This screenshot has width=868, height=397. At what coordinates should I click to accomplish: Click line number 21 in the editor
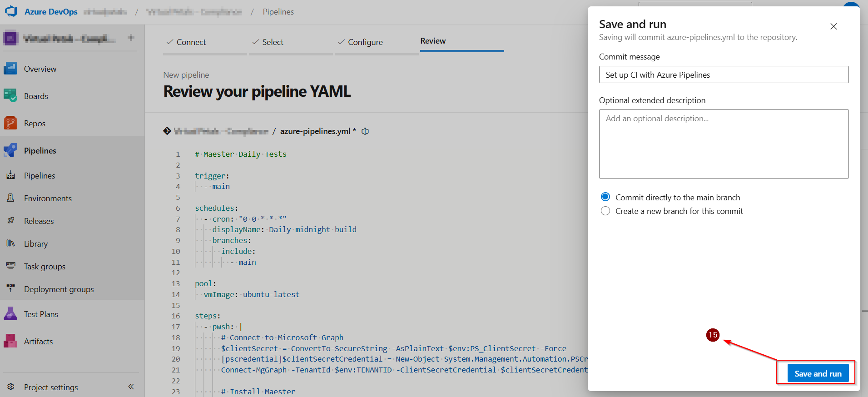176,370
